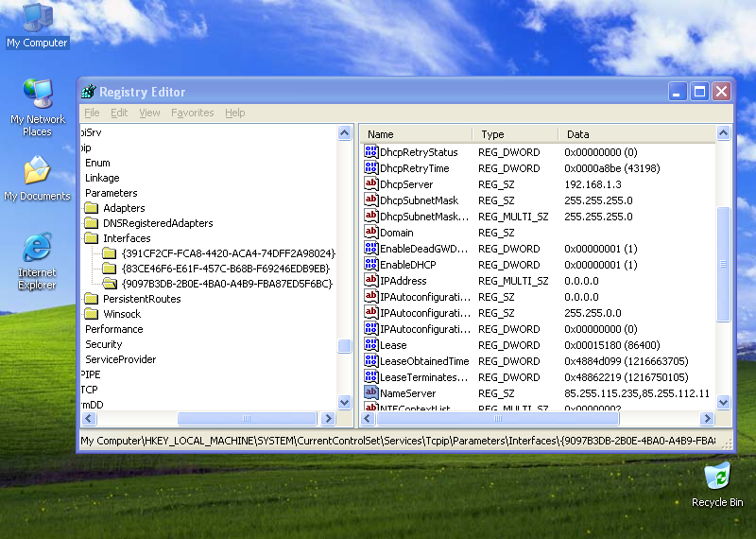Click values pane scroll left arrow
This screenshot has height=539, width=756.
tap(368, 418)
